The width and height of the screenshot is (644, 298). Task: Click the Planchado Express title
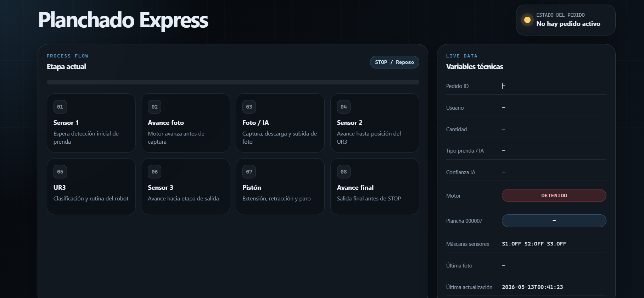click(123, 20)
